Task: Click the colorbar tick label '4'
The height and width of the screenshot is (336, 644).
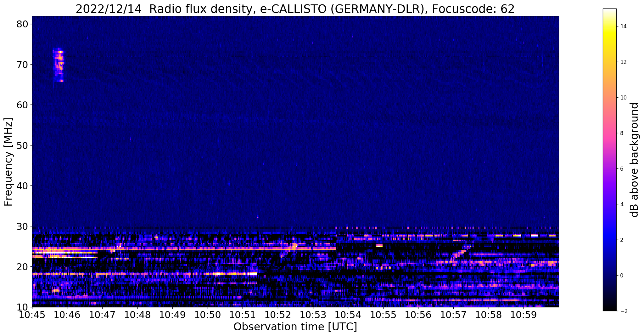Action: 621,204
